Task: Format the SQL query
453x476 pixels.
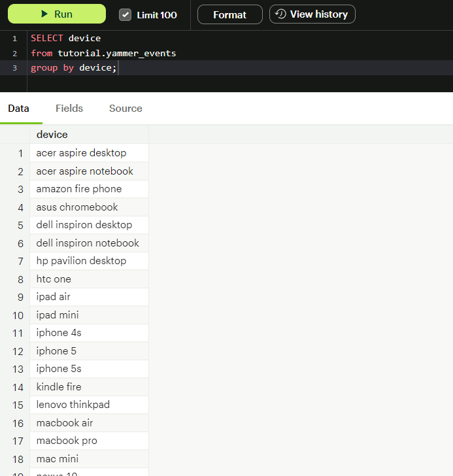Action: [229, 14]
